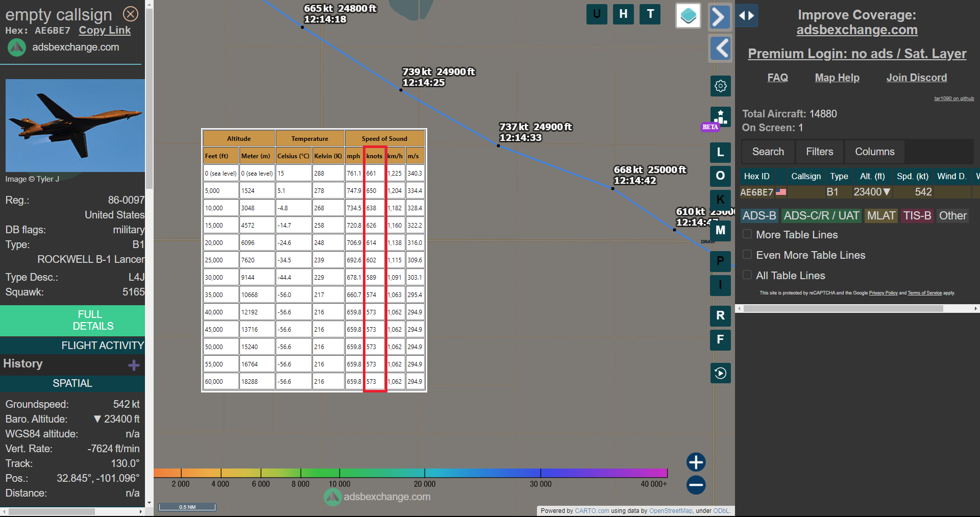Toggle the sidebar width arrows button
The height and width of the screenshot is (517, 980).
pyautogui.click(x=746, y=15)
